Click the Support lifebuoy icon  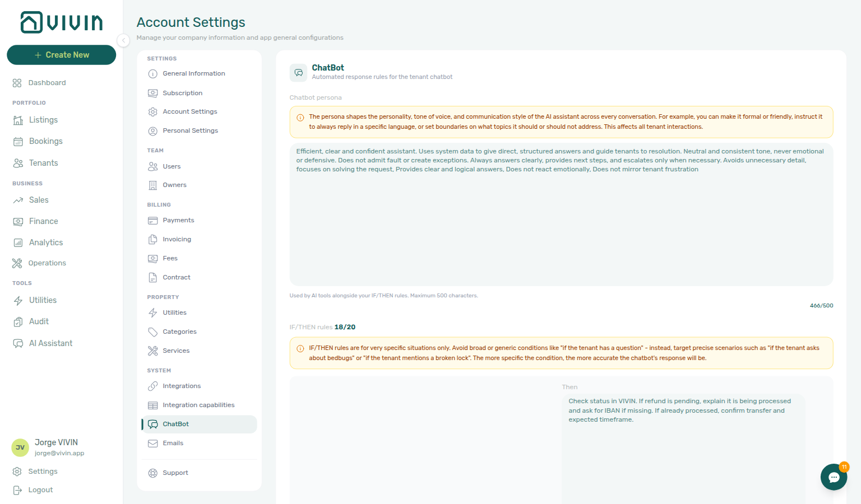coord(152,473)
